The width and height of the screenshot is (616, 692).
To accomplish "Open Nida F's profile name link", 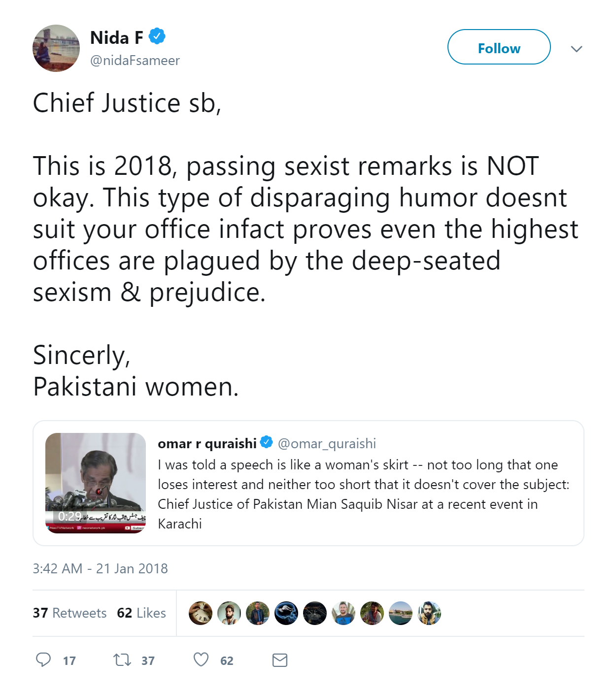I will pyautogui.click(x=117, y=37).
